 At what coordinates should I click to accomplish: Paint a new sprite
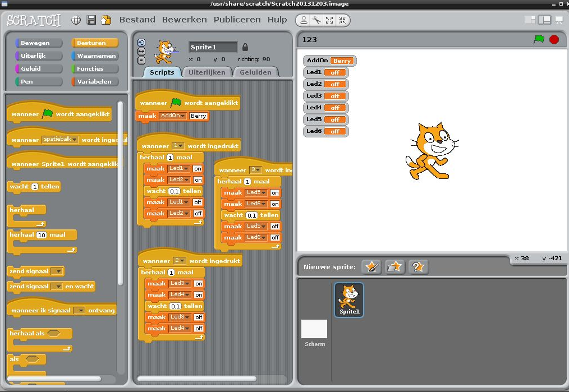(371, 267)
